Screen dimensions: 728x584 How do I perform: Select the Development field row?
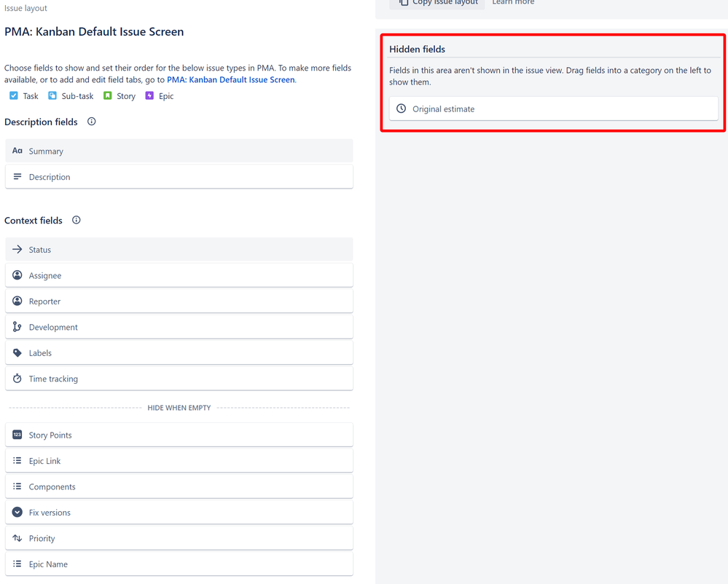click(x=179, y=327)
